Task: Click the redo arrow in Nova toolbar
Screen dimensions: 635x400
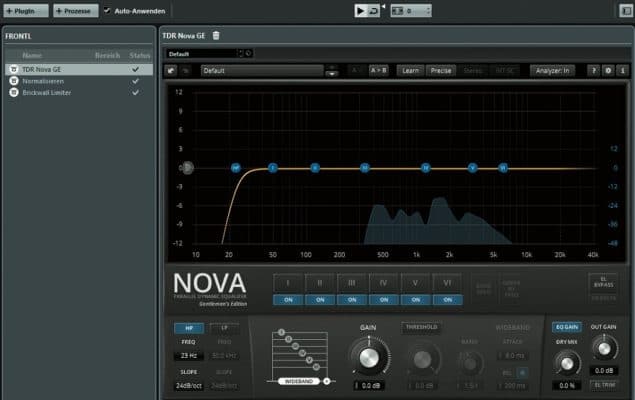Action: [185, 70]
